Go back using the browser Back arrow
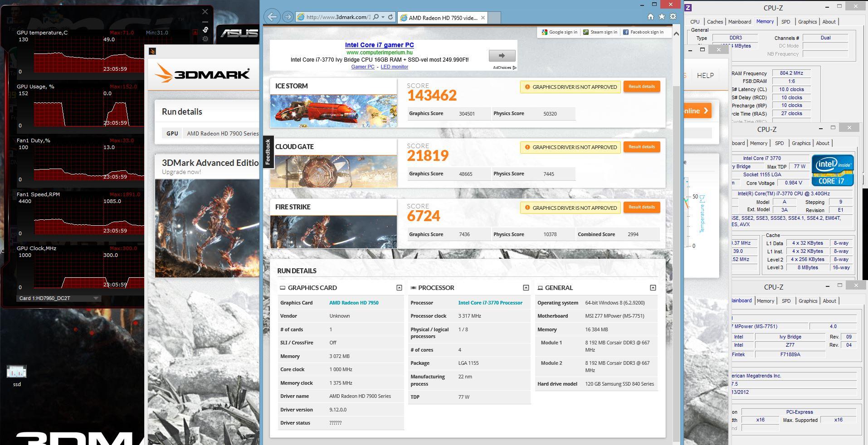This screenshot has width=868, height=445. point(272,17)
